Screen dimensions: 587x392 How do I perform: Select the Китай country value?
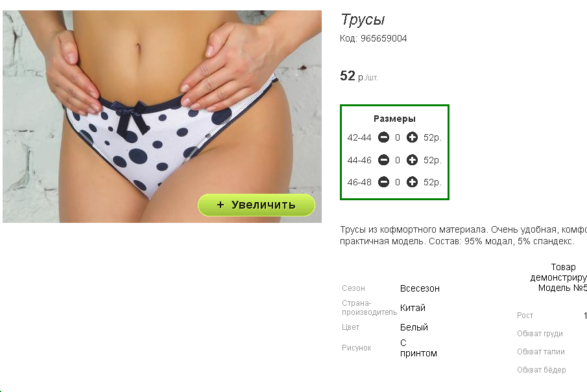413,308
